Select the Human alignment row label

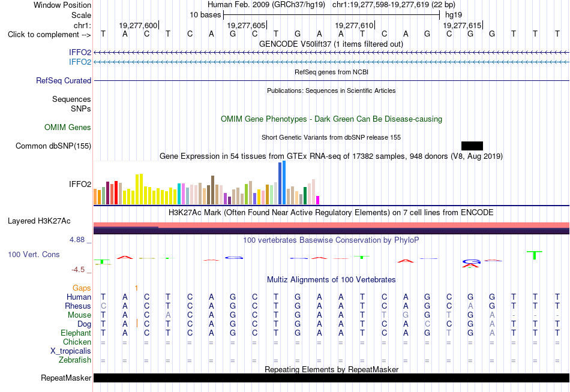coord(79,297)
